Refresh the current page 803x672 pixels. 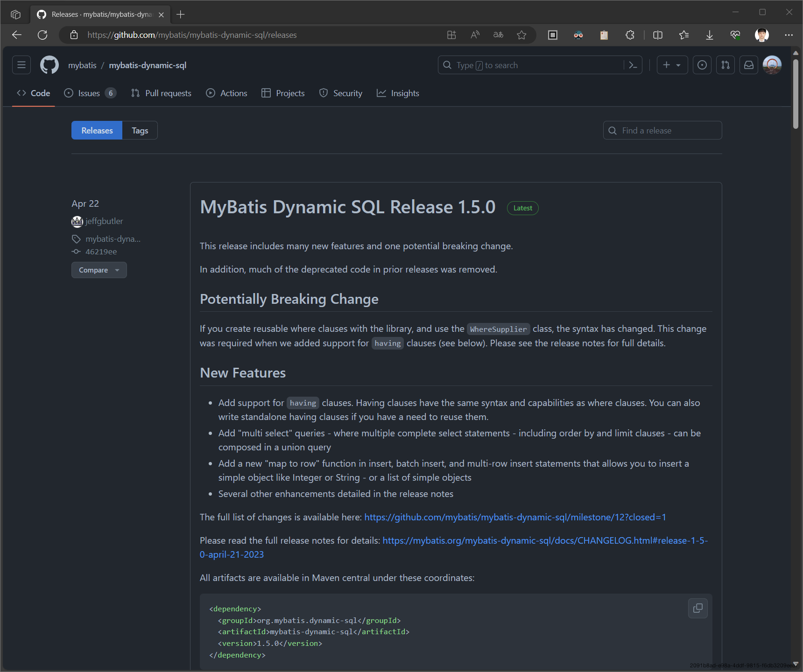[x=42, y=35]
